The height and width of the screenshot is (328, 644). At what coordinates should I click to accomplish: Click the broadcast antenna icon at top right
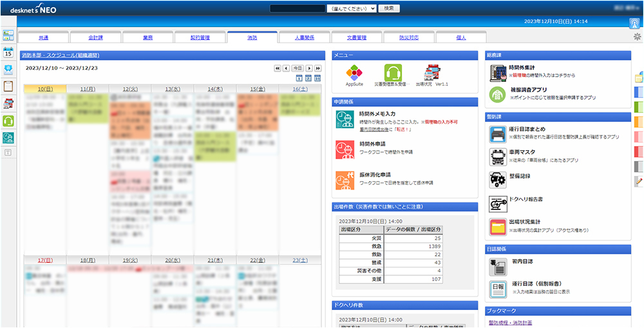(634, 23)
